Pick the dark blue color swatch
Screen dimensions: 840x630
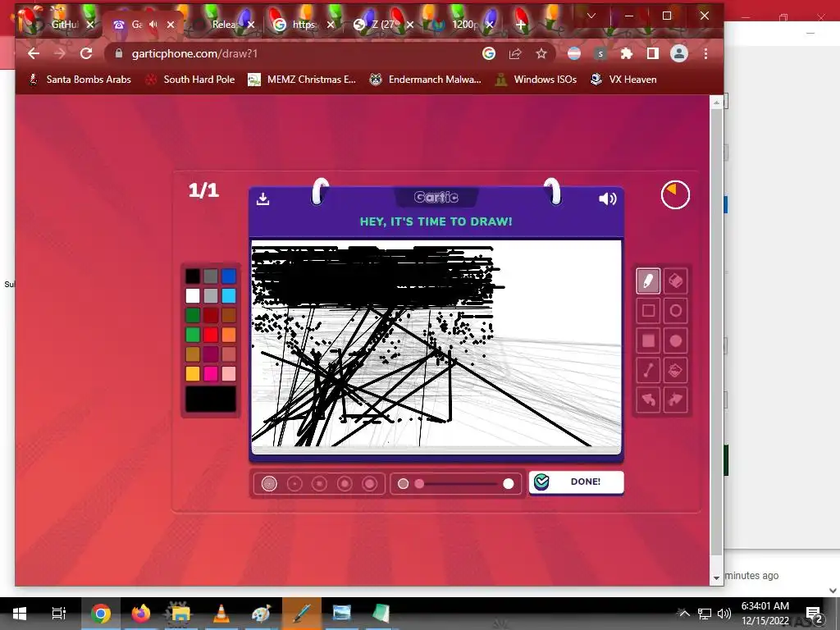229,276
